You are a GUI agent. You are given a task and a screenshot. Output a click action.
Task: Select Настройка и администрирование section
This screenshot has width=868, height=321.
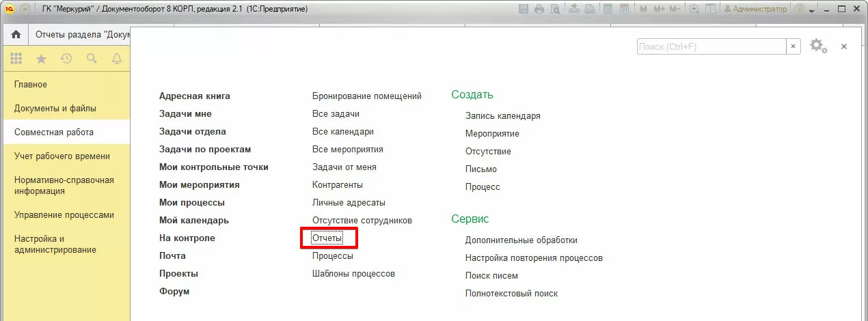click(x=65, y=245)
